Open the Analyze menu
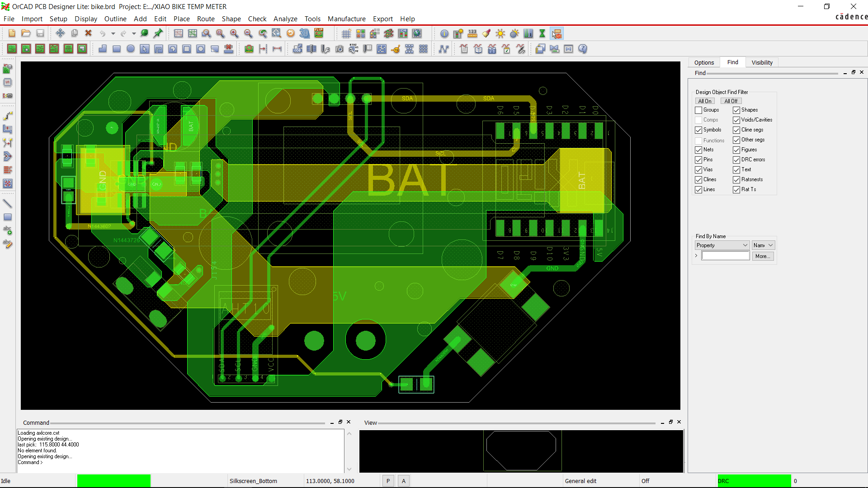 tap(285, 19)
